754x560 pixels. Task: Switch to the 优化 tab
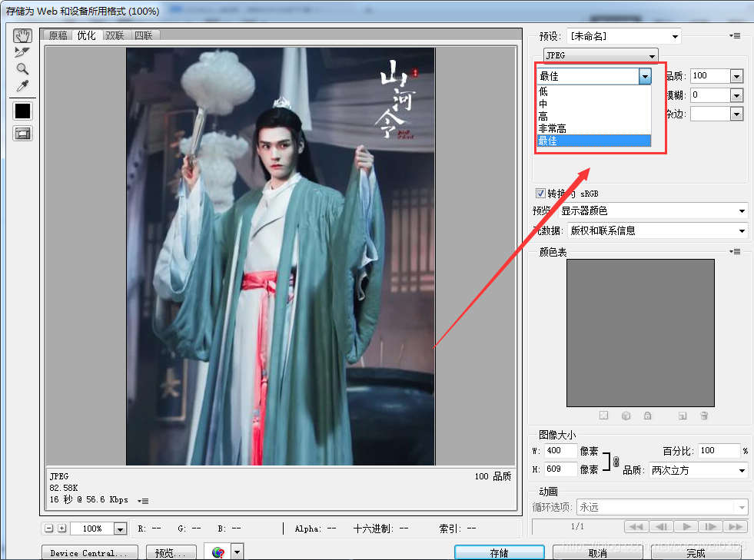87,35
